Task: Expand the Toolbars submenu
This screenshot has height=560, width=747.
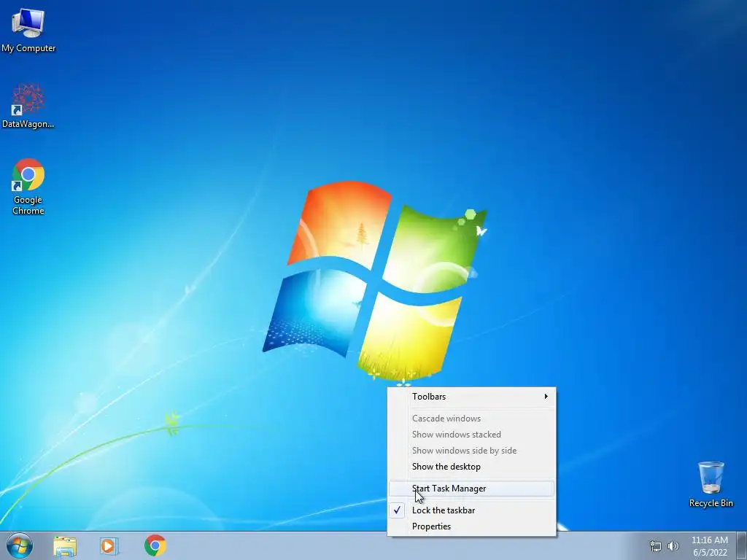Action: pos(472,397)
